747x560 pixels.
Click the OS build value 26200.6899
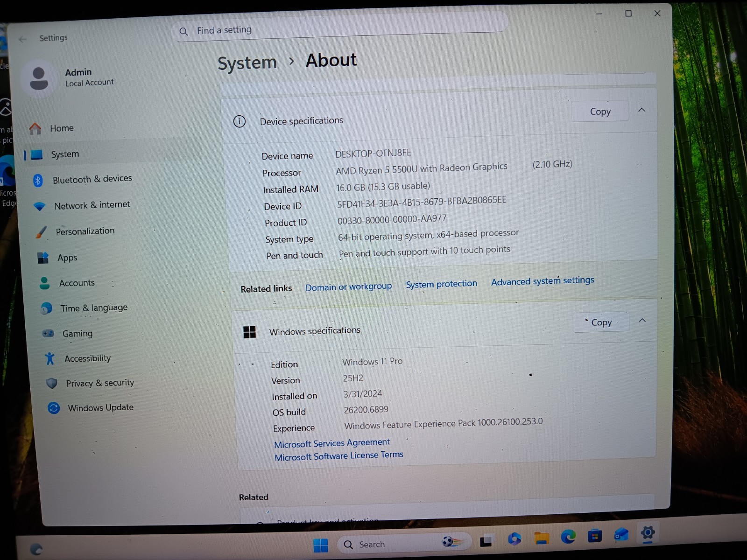click(366, 410)
